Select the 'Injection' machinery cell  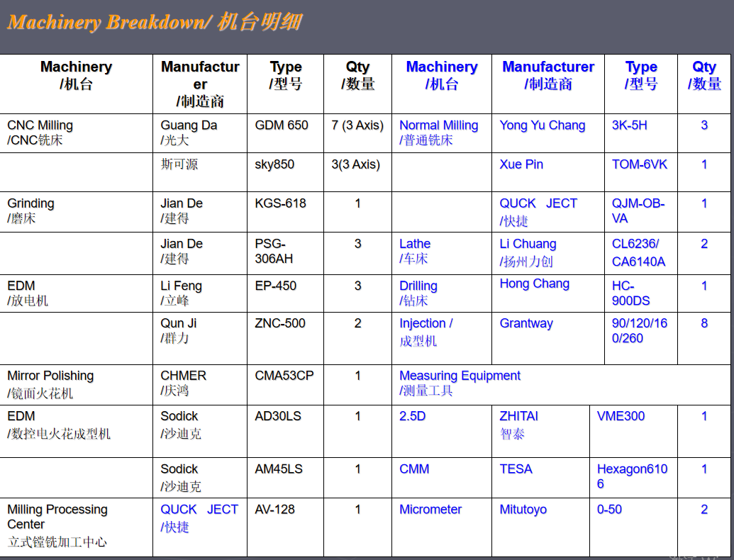point(442,338)
